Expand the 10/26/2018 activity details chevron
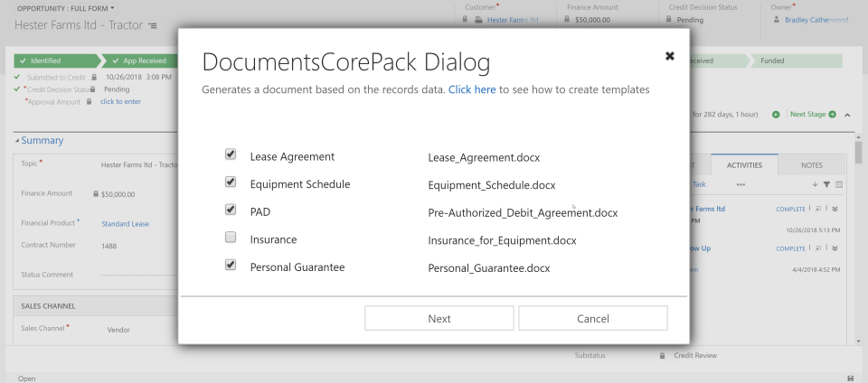The width and height of the screenshot is (868, 383). coord(835,209)
